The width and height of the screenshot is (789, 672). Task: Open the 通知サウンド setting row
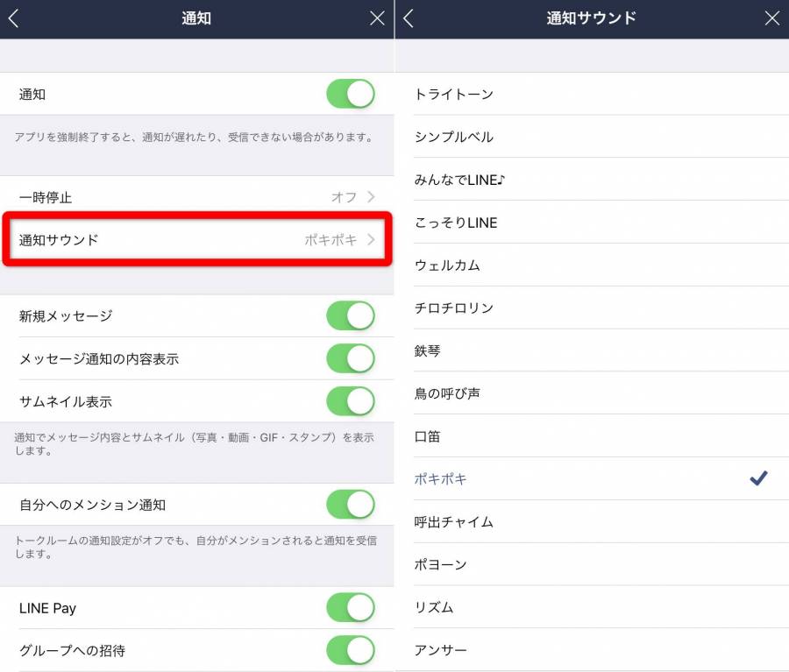tap(196, 239)
